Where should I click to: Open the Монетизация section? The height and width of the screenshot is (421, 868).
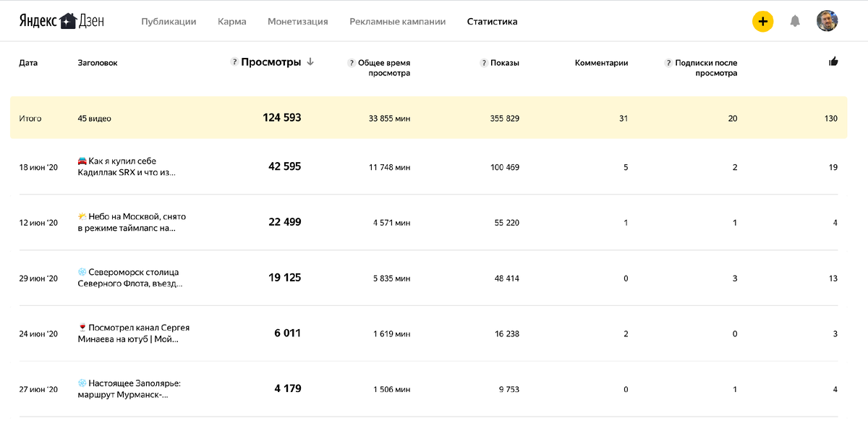(x=299, y=22)
